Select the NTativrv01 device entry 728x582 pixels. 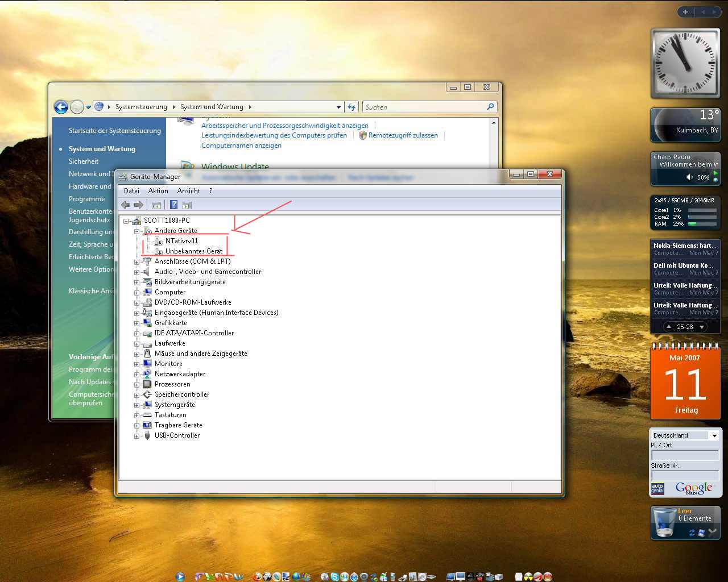tap(181, 241)
